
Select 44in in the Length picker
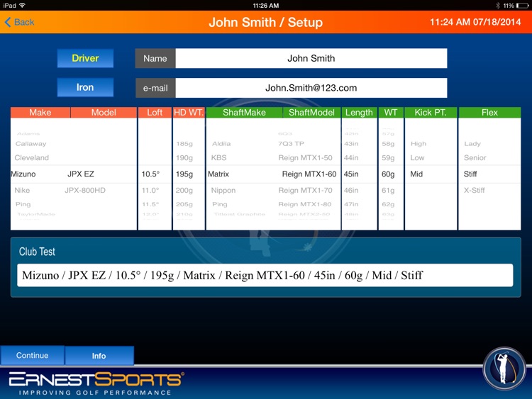coord(351,157)
